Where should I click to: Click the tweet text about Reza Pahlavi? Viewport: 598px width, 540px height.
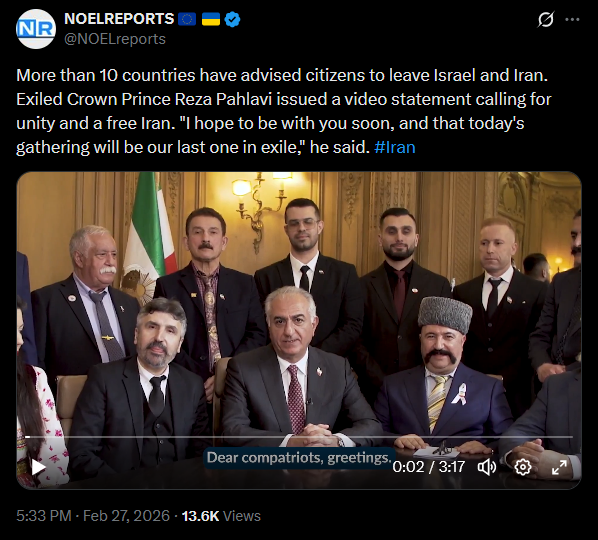(284, 111)
